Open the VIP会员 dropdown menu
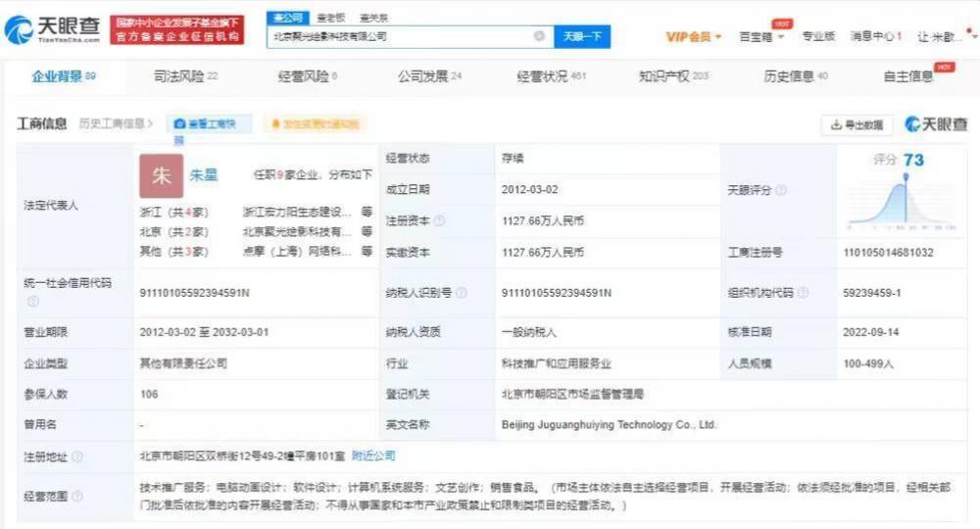Screen dimensions: 980x529 pos(694,37)
